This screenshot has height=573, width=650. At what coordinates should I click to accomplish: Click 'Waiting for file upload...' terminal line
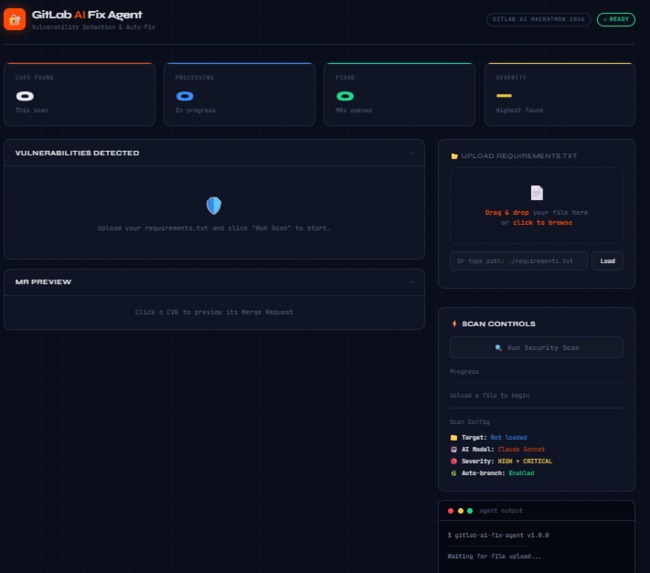494,556
